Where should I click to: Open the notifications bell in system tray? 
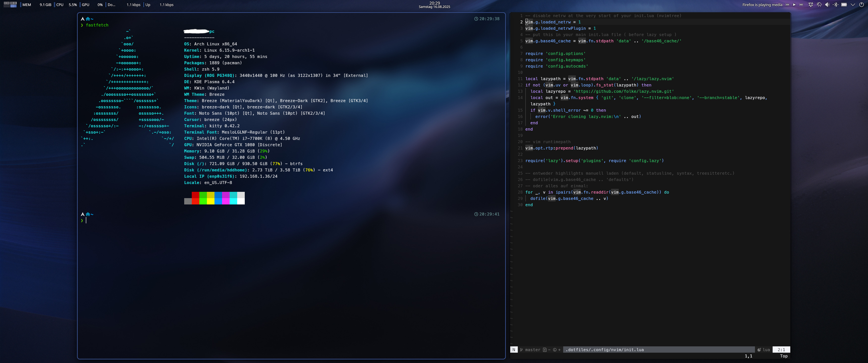coord(811,5)
